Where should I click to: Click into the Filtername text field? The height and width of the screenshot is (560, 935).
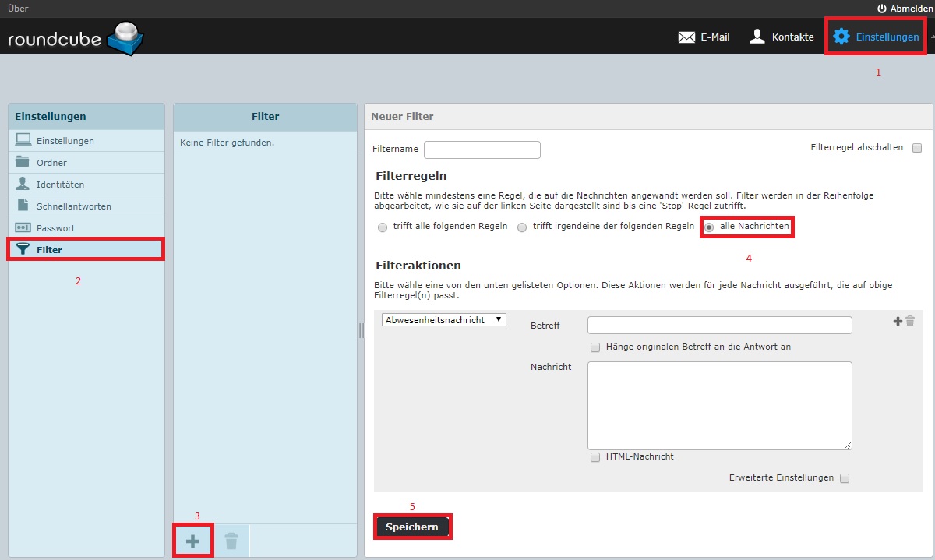(x=482, y=150)
